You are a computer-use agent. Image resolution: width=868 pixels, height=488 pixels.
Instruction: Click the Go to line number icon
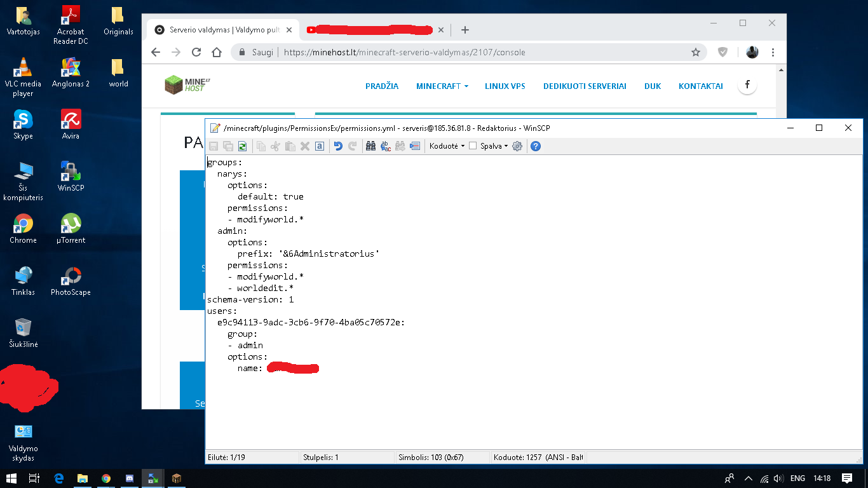pyautogui.click(x=415, y=146)
